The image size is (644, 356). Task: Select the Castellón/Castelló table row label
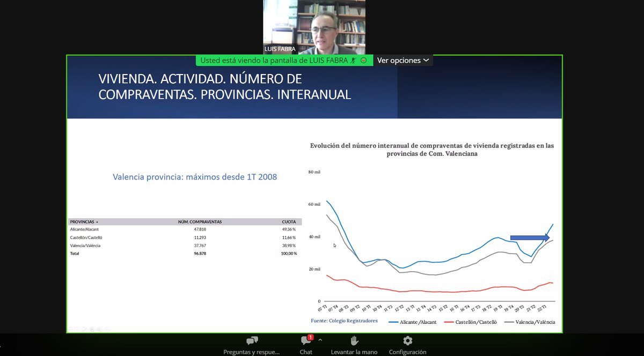tap(86, 237)
